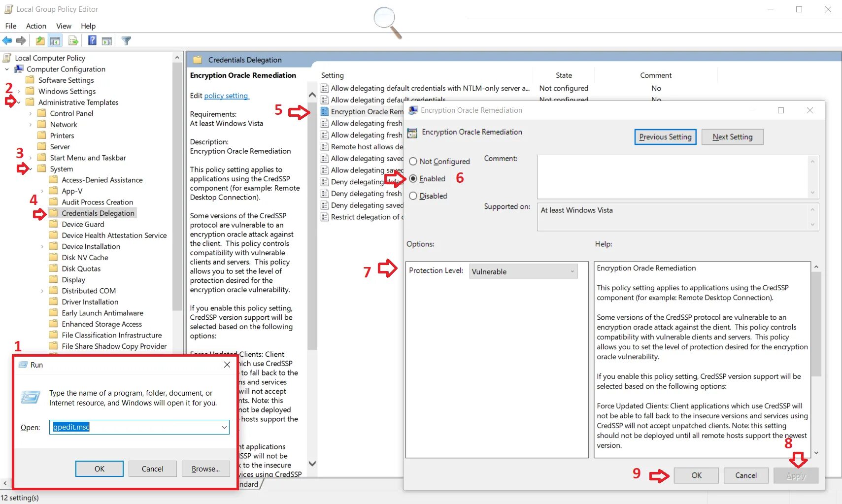Go back using the toolbar Back arrow
Viewport: 842px width, 504px height.
click(7, 41)
